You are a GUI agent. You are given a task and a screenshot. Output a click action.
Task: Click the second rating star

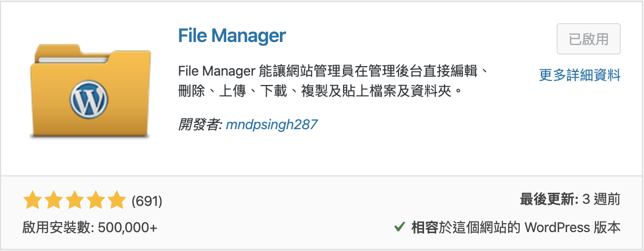[54, 201]
